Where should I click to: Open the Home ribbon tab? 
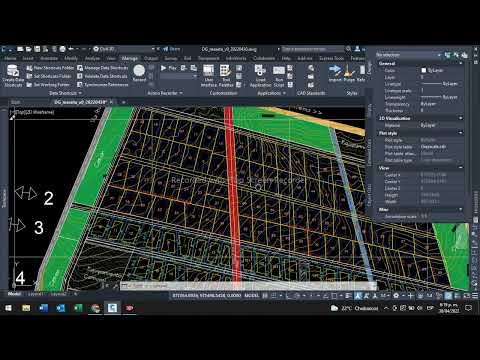click(x=10, y=58)
